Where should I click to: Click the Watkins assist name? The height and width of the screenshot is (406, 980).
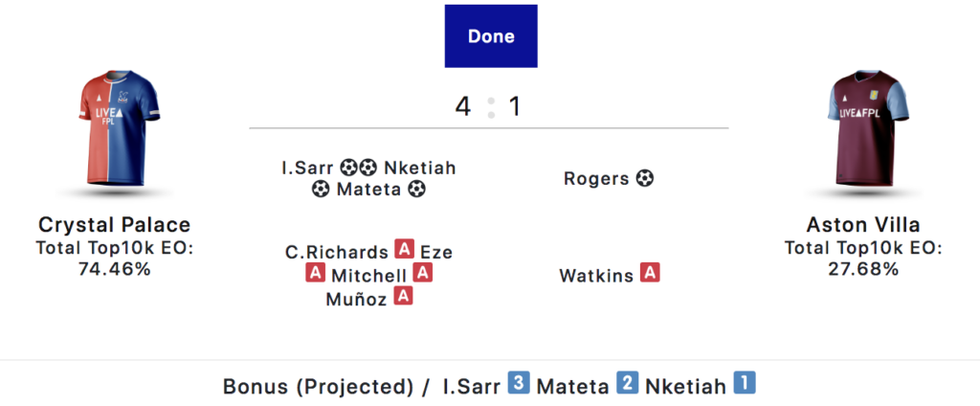pos(596,275)
